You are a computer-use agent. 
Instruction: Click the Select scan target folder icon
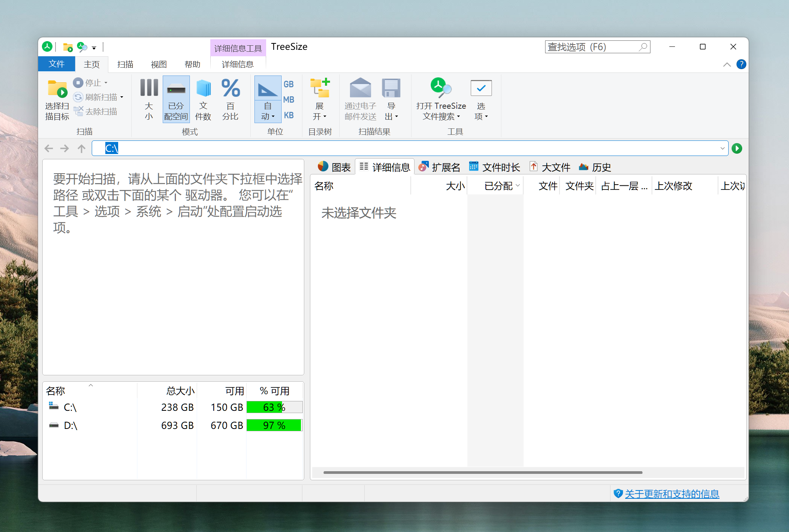click(57, 89)
